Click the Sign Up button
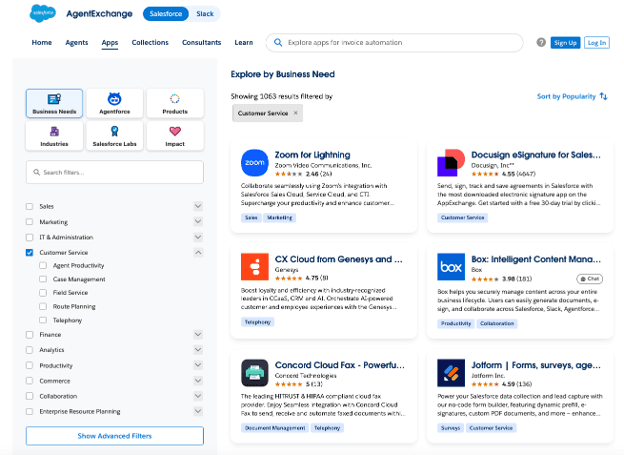Viewport: 624px width, 455px height. pyautogui.click(x=565, y=43)
